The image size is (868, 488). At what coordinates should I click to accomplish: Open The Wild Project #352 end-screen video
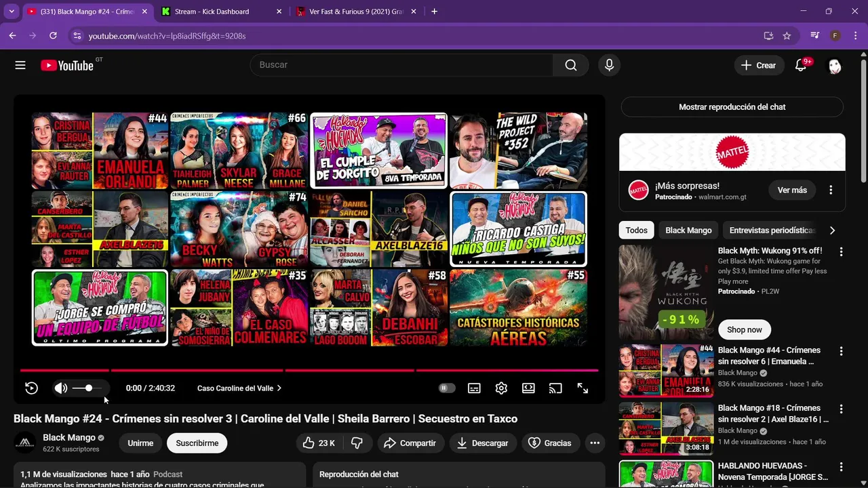pos(519,150)
